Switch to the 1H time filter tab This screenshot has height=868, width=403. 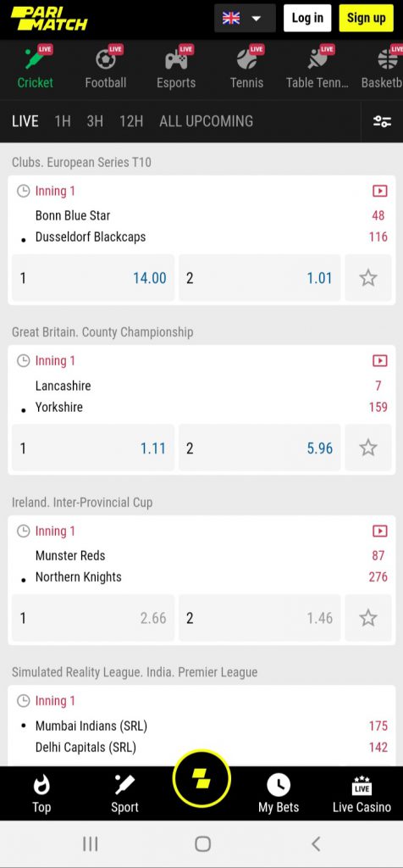coord(63,121)
